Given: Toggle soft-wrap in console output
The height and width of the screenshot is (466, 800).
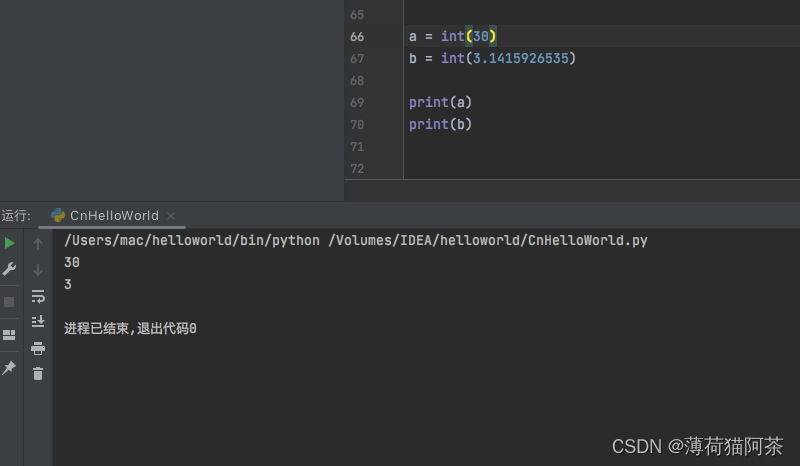Looking at the screenshot, I should click(x=38, y=296).
